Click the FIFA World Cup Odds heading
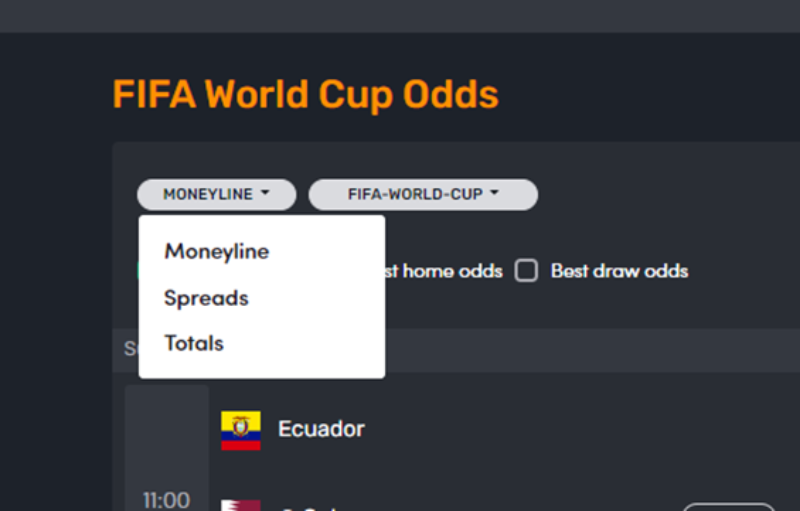The height and width of the screenshot is (511, 800). (x=306, y=95)
